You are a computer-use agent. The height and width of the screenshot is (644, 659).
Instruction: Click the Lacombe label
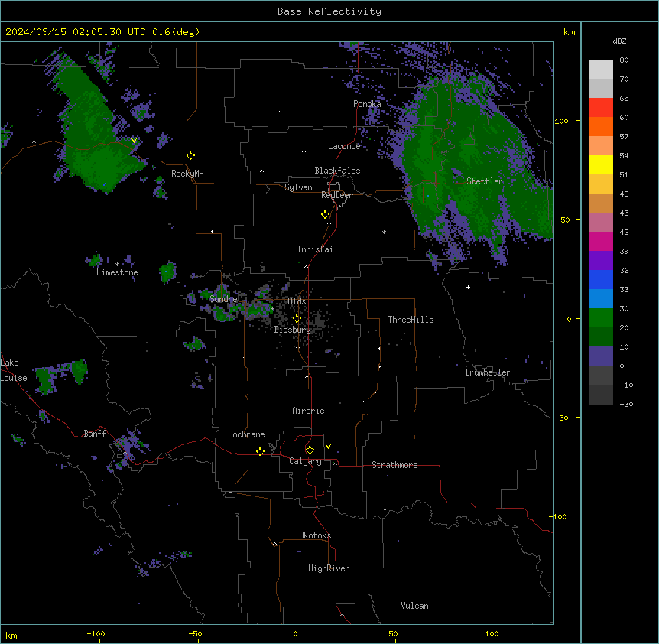pyautogui.click(x=344, y=146)
